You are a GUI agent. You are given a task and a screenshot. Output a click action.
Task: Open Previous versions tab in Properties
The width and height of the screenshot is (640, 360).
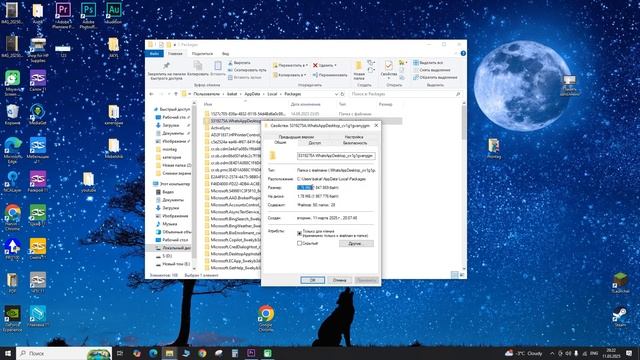click(x=296, y=137)
